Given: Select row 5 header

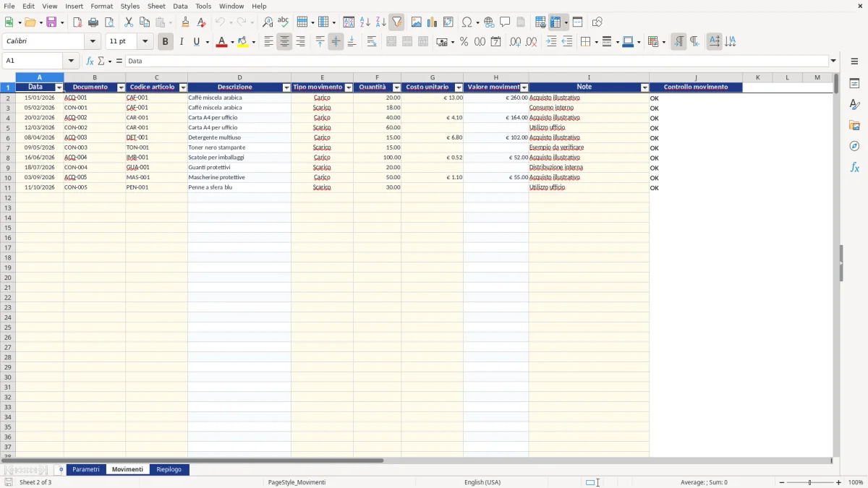Looking at the screenshot, I should (x=8, y=128).
